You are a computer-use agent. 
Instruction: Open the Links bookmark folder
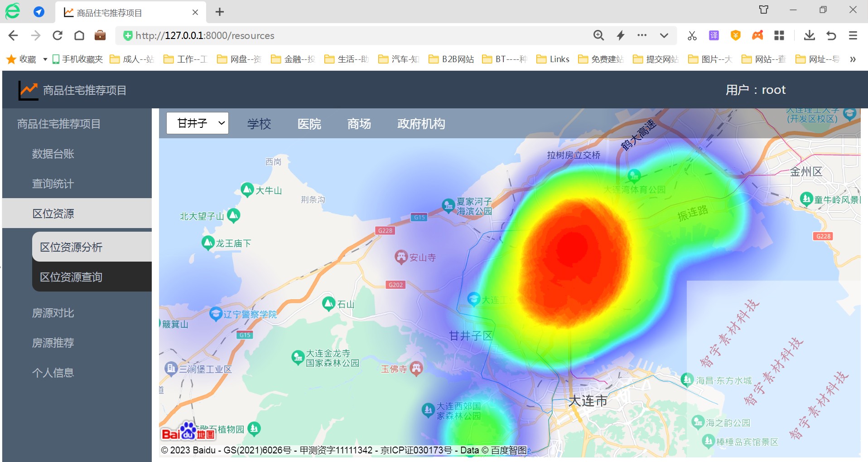553,59
